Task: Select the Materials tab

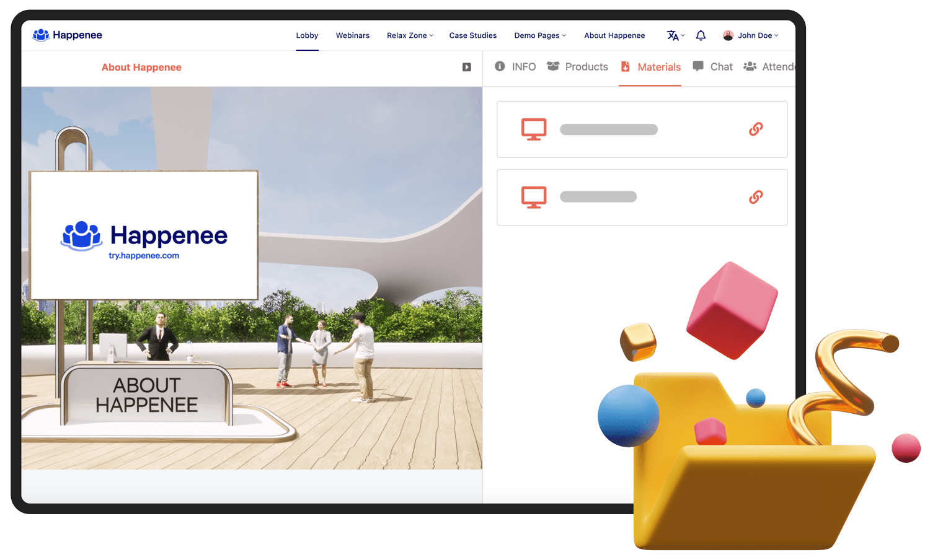Action: 650,67
